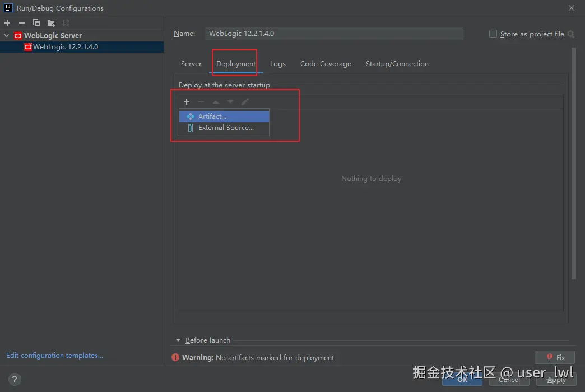The width and height of the screenshot is (585, 392).
Task: Click the Artifact diamond icon
Action: [x=191, y=116]
